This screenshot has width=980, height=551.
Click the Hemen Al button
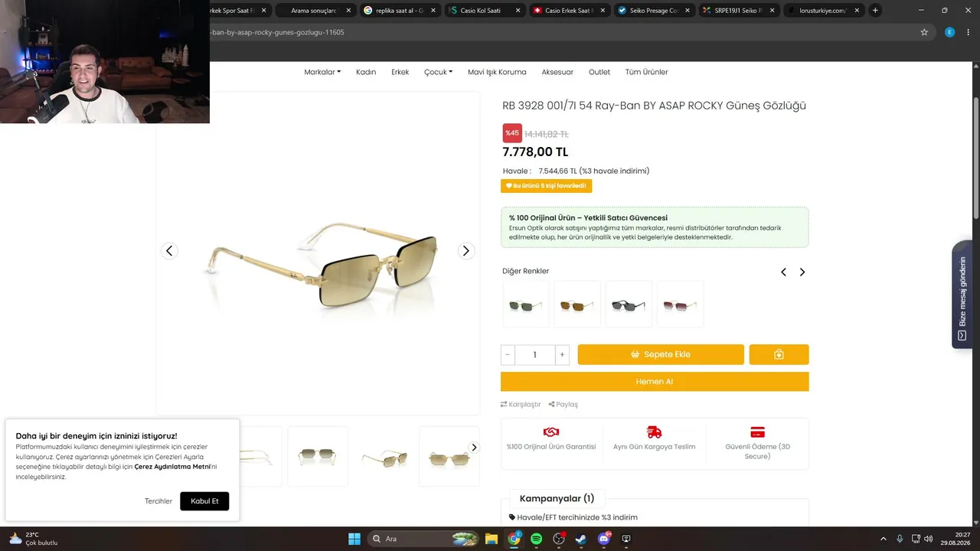(655, 382)
